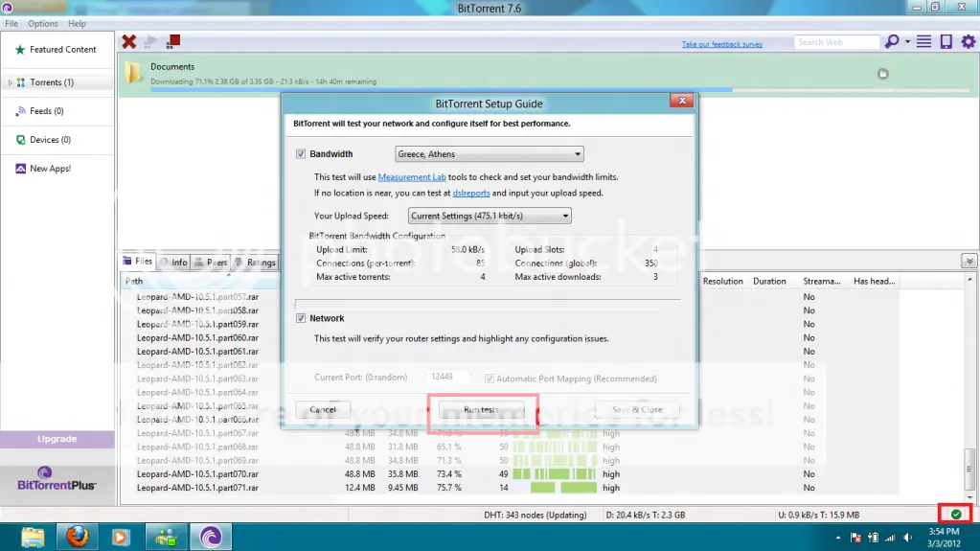Click Cancel in Setup Guide
Screen dimensions: 980x551
point(323,409)
